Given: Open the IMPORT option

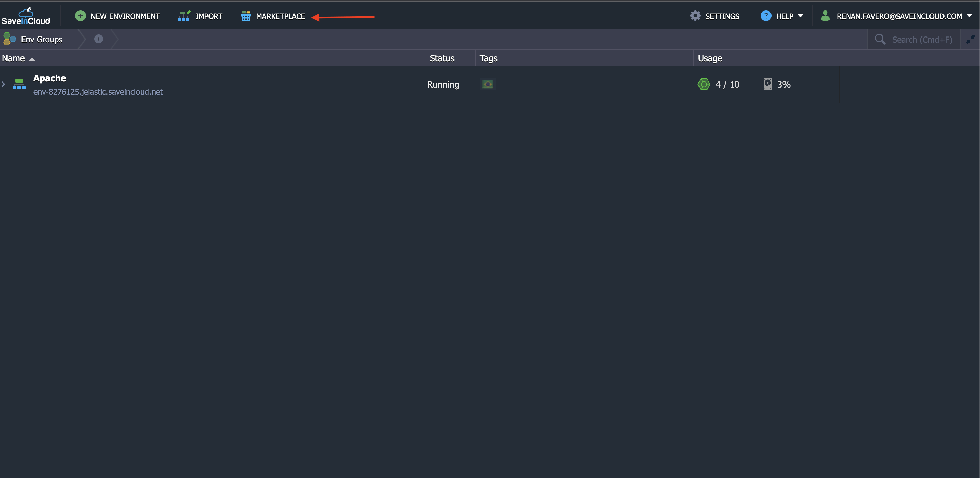Looking at the screenshot, I should pyautogui.click(x=200, y=16).
